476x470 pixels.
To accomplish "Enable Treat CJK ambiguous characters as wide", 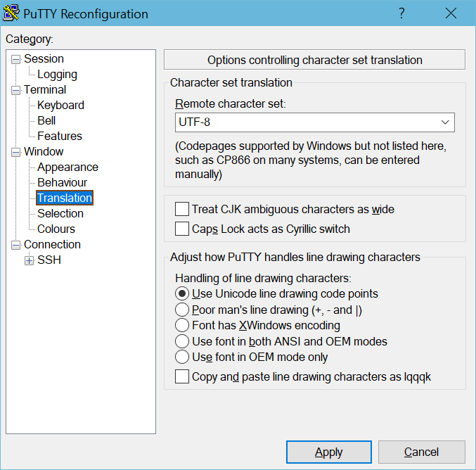I will 182,209.
